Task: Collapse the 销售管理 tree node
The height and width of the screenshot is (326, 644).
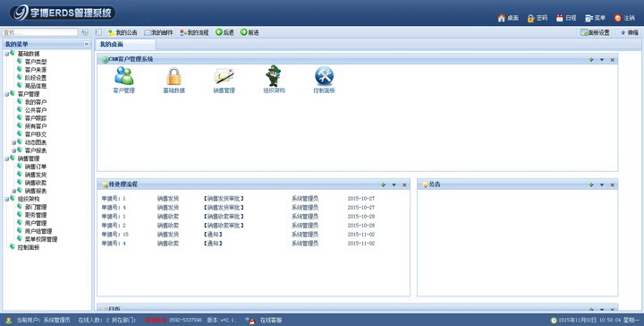Action: (x=6, y=159)
